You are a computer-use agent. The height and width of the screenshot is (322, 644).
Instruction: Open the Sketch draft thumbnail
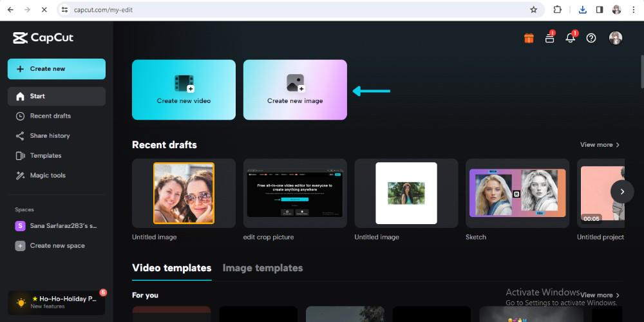coord(518,193)
